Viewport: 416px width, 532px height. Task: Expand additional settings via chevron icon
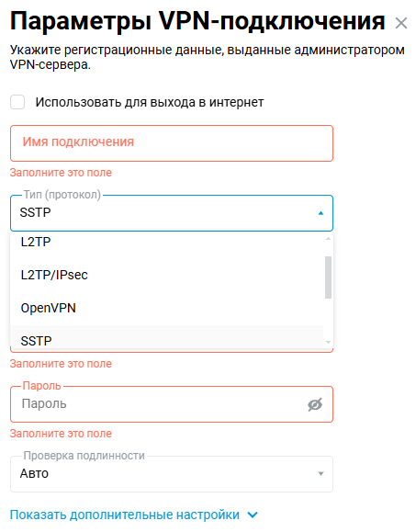[x=253, y=515]
